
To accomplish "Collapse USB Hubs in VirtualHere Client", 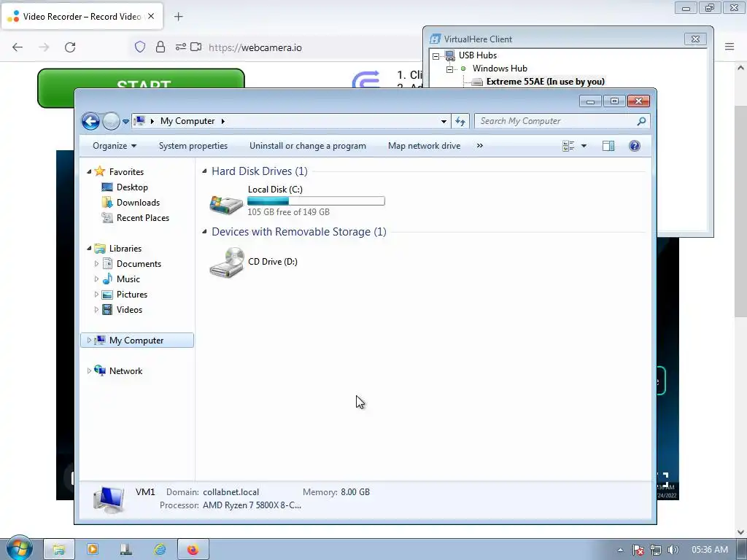I will (x=436, y=56).
